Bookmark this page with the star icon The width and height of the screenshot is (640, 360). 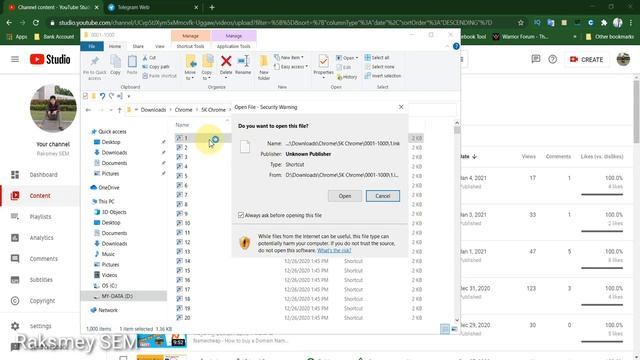520,23
